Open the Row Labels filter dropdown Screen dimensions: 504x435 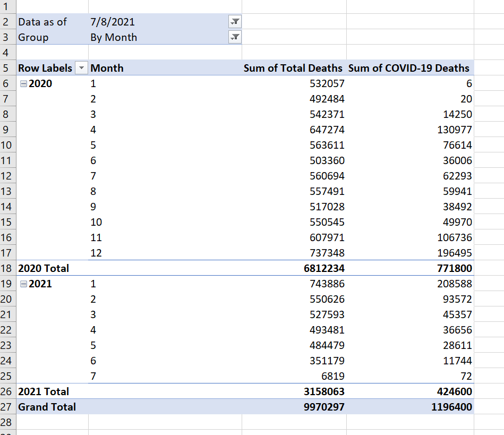tap(81, 68)
